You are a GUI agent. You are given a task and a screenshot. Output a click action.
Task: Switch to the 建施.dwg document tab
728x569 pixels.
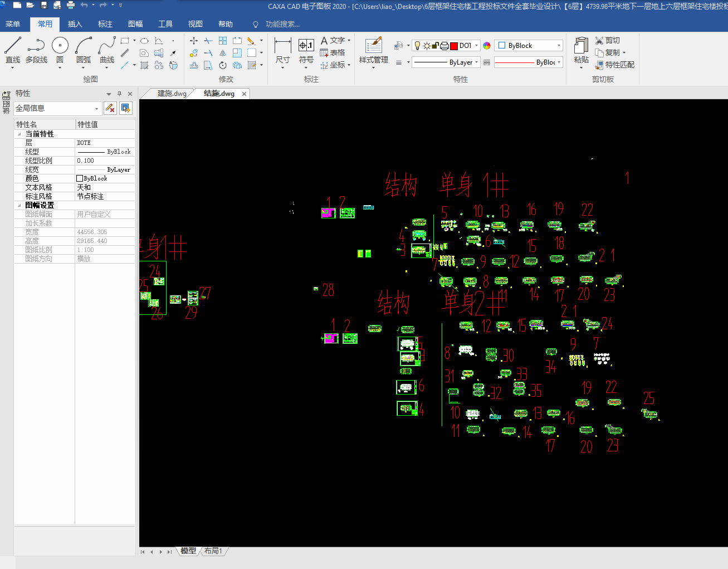click(x=172, y=94)
